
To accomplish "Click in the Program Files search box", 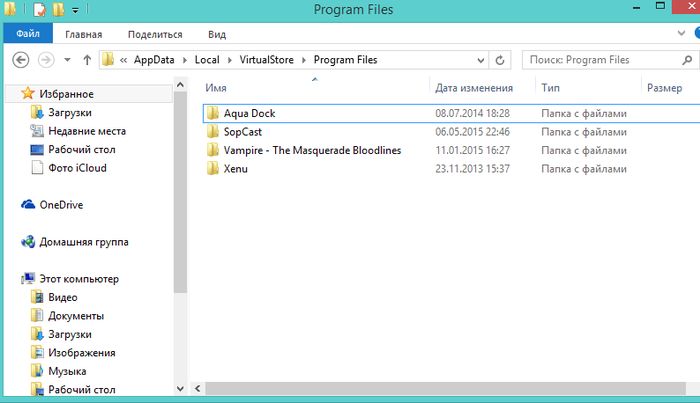I will click(x=600, y=60).
